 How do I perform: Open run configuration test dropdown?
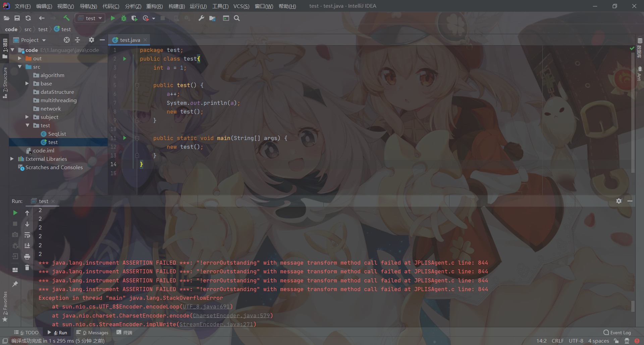90,18
